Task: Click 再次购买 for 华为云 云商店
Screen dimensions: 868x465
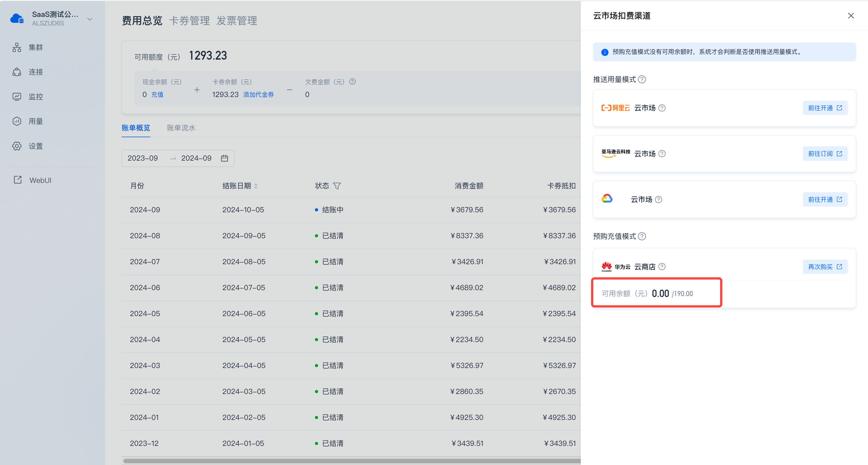Action: pos(825,267)
